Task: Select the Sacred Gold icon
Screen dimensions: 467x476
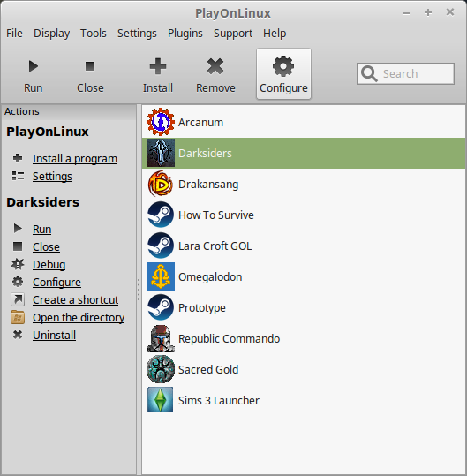Action: [161, 369]
